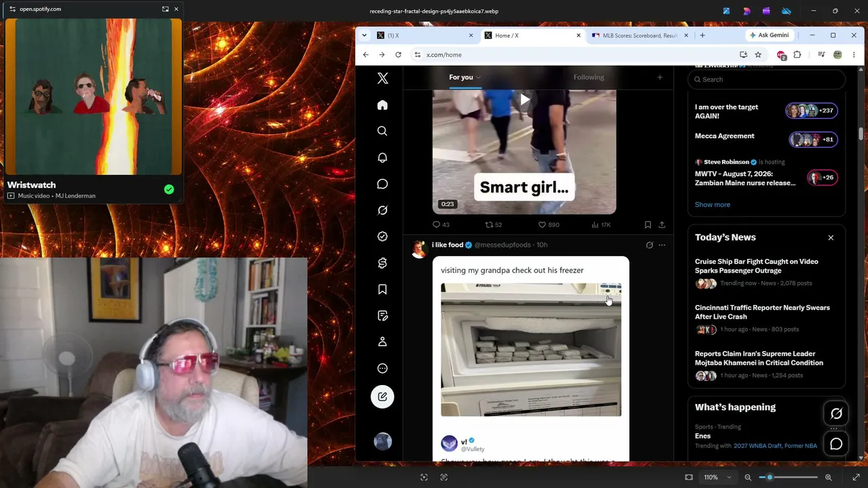Select the For you tab
The image size is (868, 488).
point(461,77)
